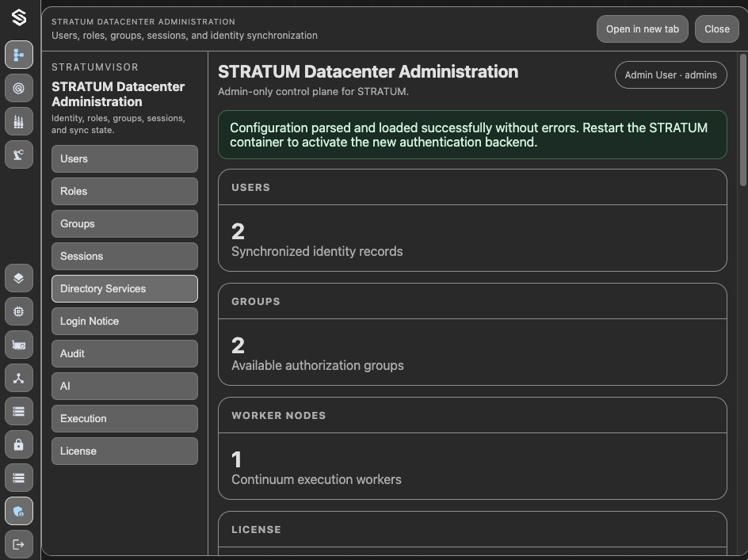Close the administration panel
The image size is (748, 560).
tap(717, 29)
